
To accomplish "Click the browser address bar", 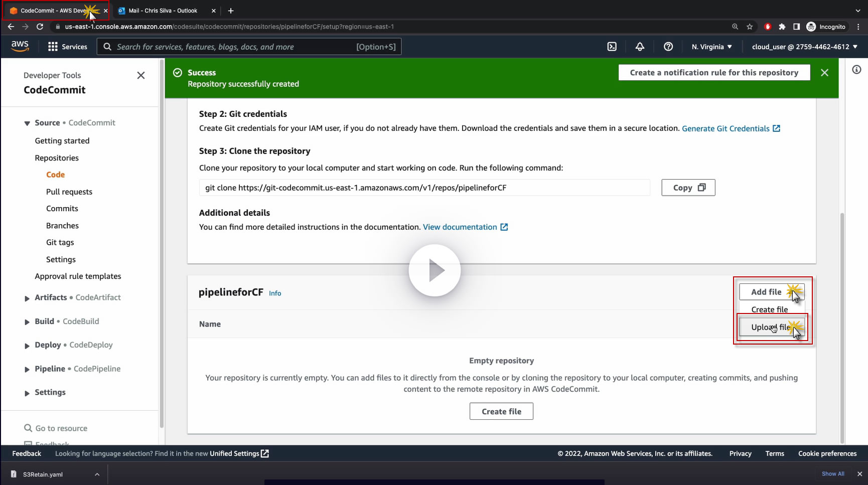I will coord(391,27).
